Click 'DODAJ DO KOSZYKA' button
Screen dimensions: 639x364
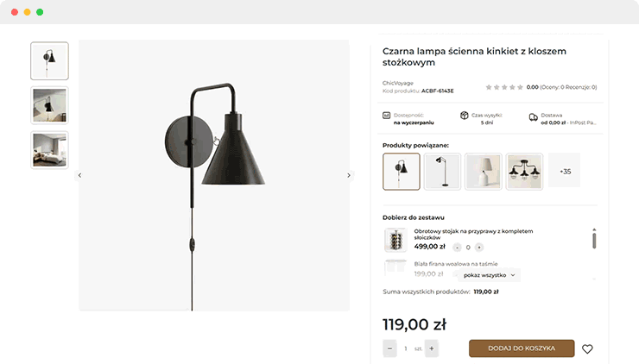(x=521, y=348)
